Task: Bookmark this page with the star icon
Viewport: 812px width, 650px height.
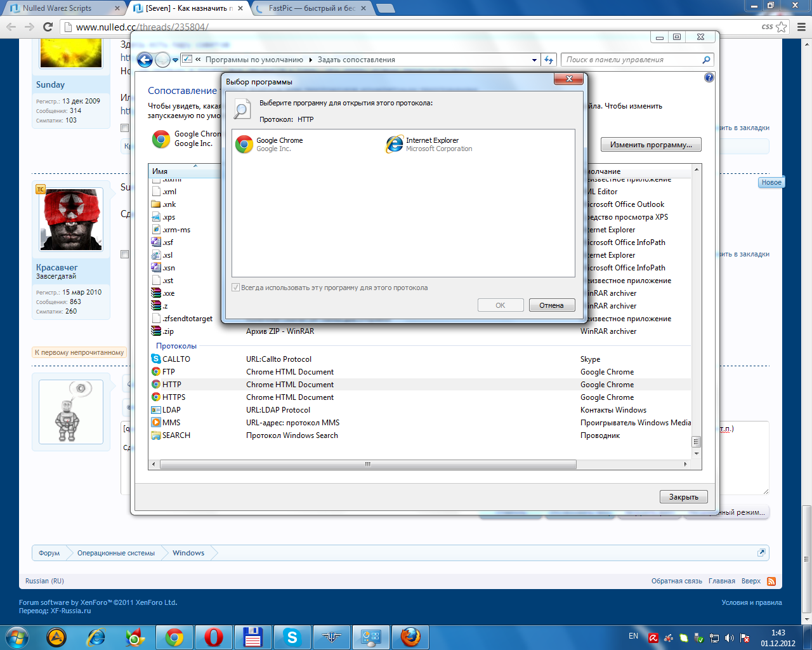Action: tap(782, 27)
